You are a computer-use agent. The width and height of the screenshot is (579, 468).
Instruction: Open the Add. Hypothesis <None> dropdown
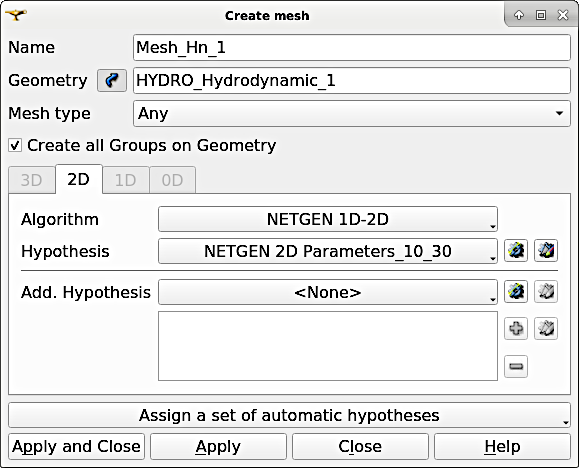pos(328,292)
